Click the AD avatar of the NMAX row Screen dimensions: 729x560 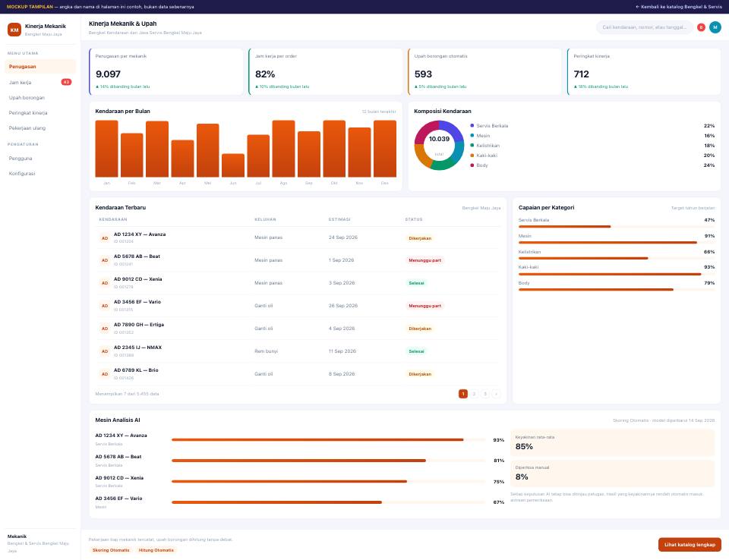pos(105,351)
